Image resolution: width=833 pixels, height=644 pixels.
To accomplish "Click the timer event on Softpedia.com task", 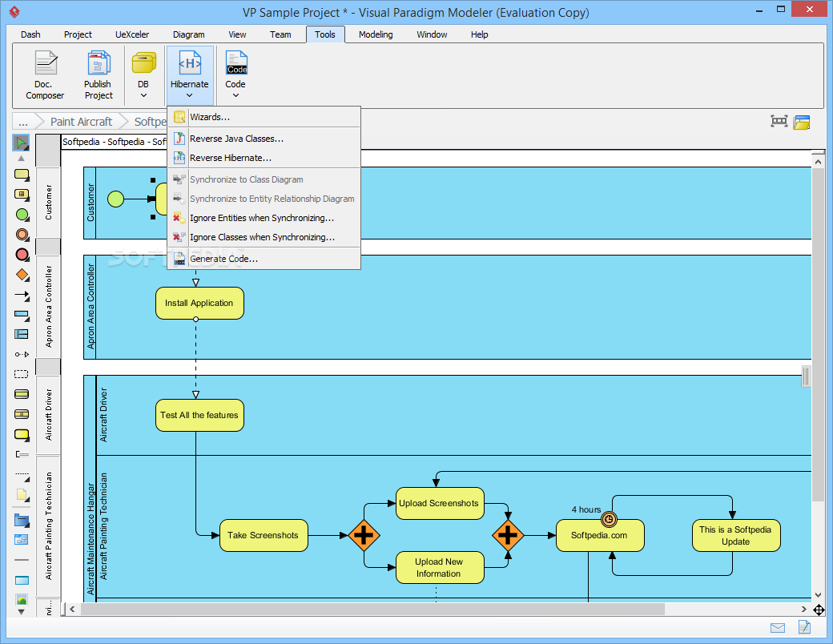I will click(609, 519).
